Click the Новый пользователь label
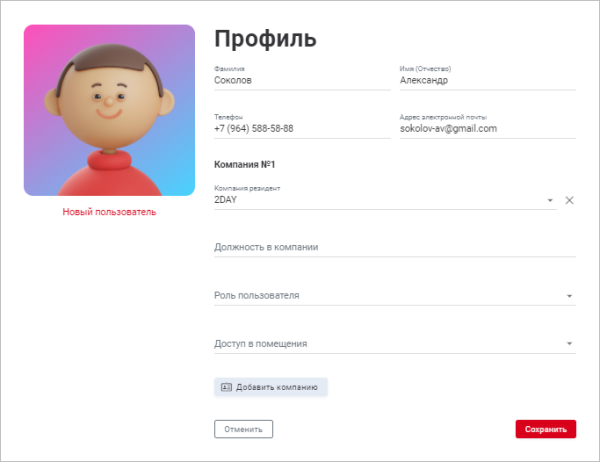This screenshot has height=462, width=600. pyautogui.click(x=109, y=212)
